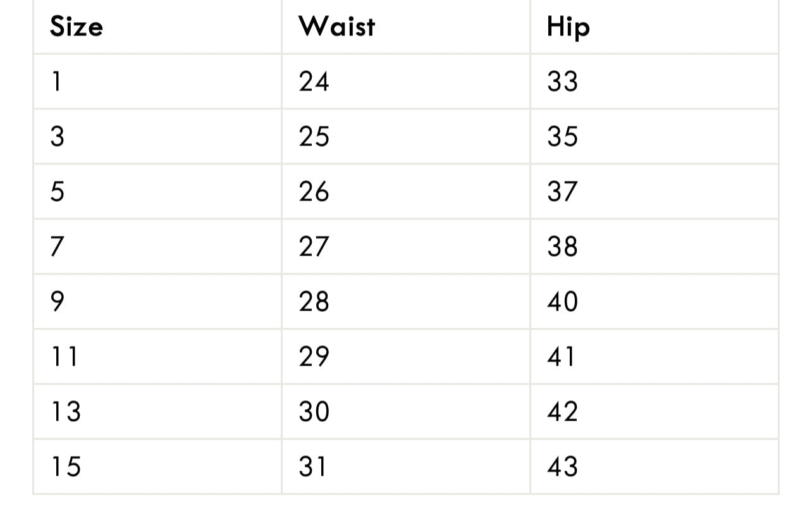Click the Size column header
Screen dimensions: 812x506
pyautogui.click(x=77, y=27)
